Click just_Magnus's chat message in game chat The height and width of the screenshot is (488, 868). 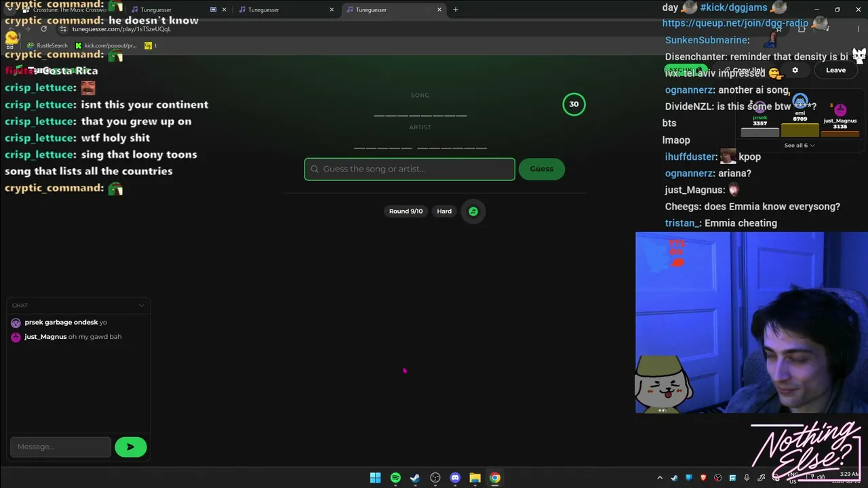(x=73, y=337)
